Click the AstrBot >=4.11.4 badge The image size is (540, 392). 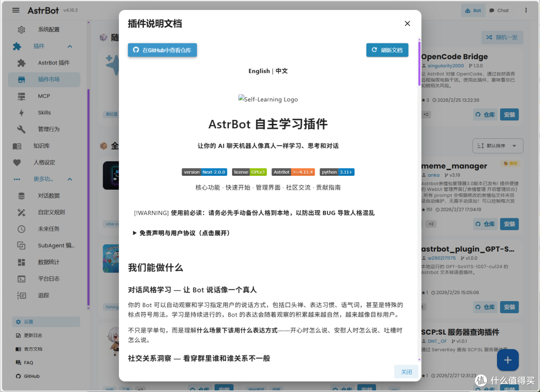pos(293,172)
